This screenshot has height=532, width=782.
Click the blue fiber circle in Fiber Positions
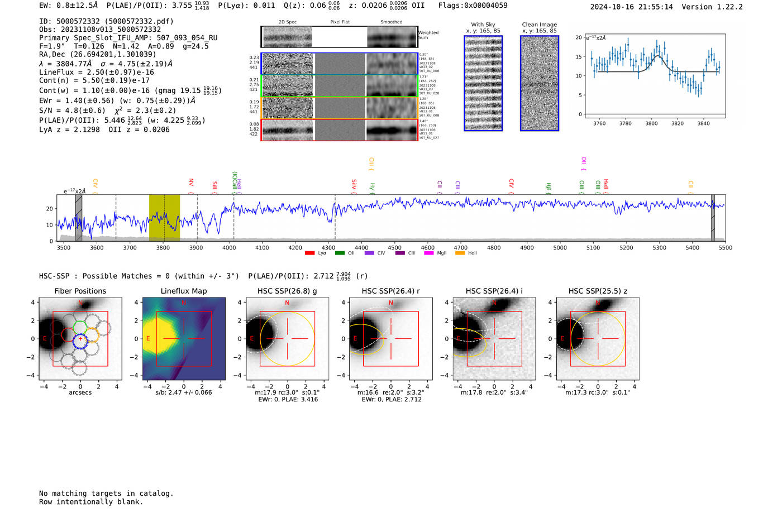(80, 341)
